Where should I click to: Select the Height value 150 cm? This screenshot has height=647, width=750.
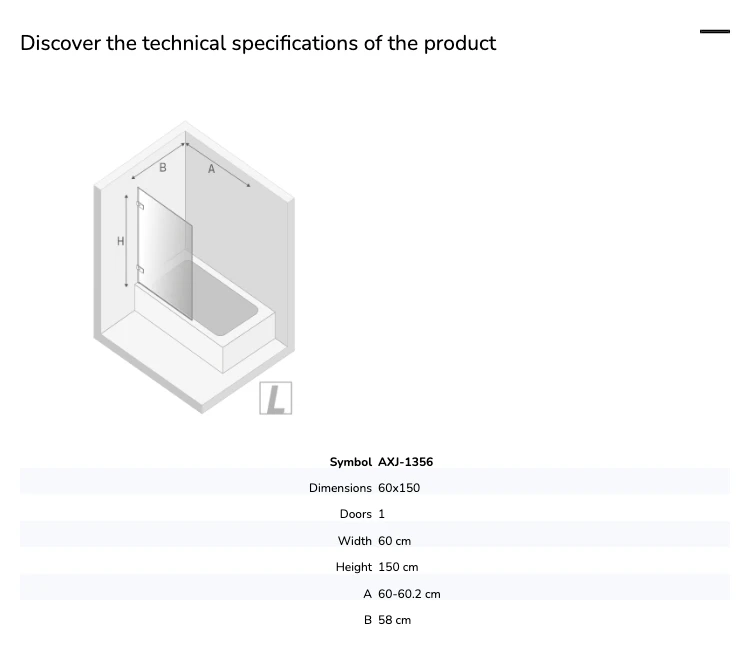click(x=398, y=567)
